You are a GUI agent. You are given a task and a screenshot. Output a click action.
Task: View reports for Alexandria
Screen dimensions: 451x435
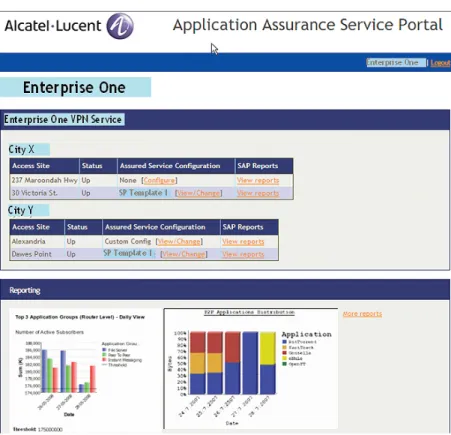point(243,241)
